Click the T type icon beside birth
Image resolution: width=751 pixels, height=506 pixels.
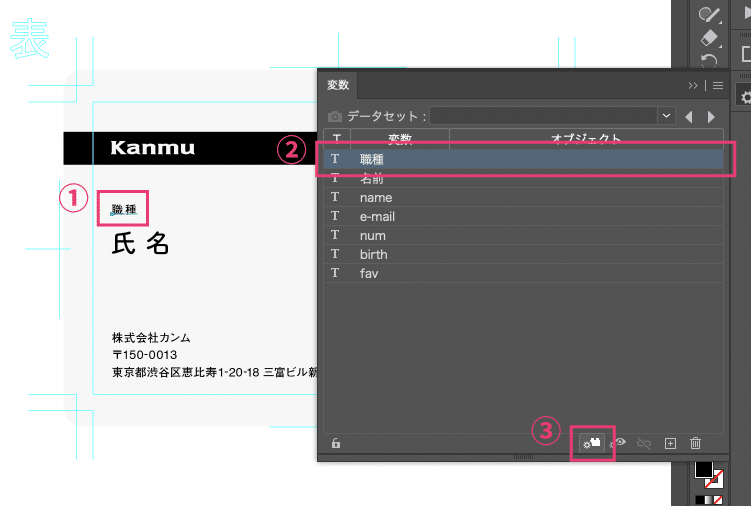[335, 254]
